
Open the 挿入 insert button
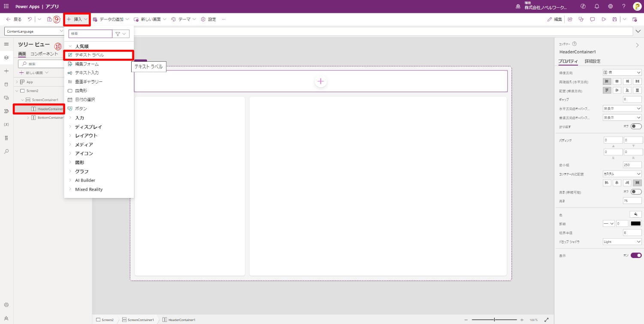pyautogui.click(x=77, y=19)
